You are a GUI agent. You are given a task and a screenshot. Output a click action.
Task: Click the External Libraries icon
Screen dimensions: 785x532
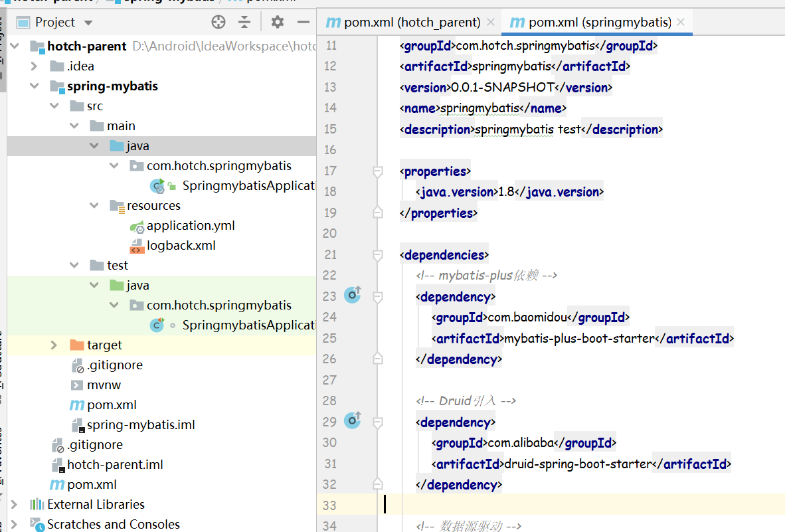[37, 505]
